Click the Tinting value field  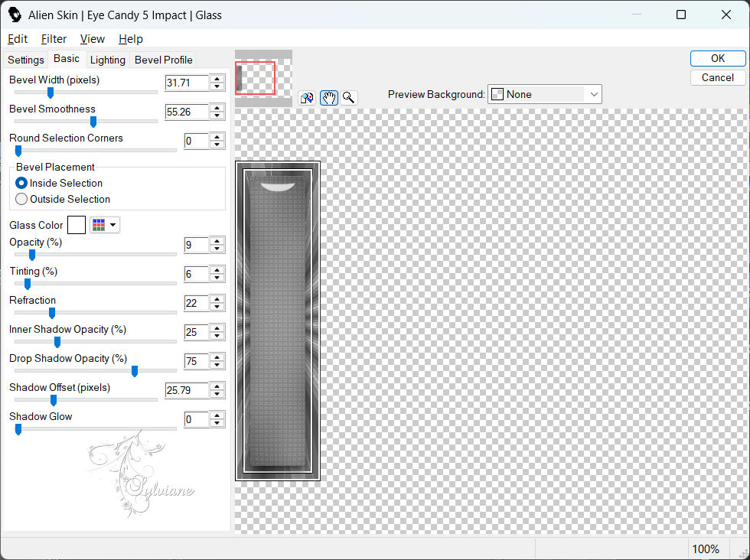coord(197,274)
